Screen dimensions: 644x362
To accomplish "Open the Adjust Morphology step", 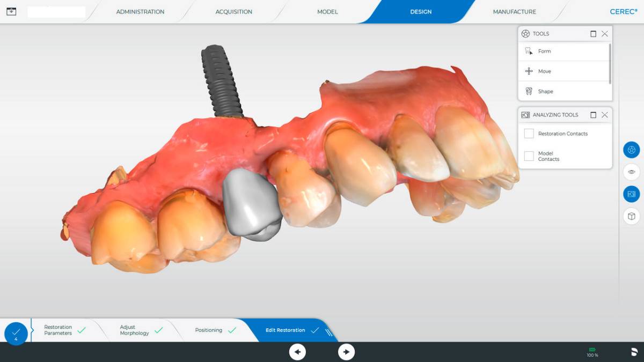I will pos(134,330).
